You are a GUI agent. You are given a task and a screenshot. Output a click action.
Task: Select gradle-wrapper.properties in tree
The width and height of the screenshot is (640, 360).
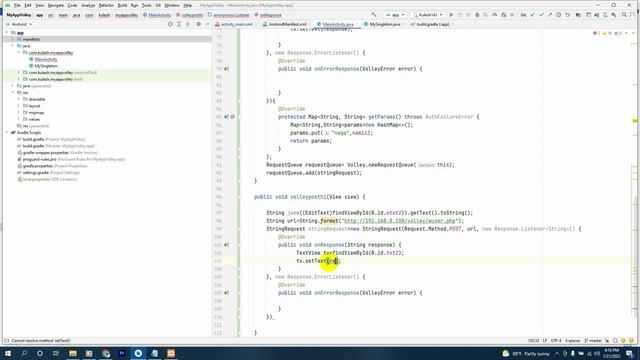57,153
